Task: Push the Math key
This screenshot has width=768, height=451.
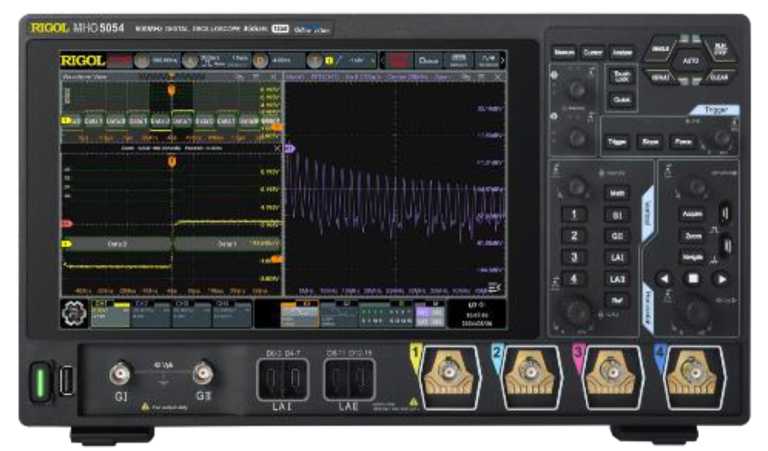Action: (x=617, y=193)
